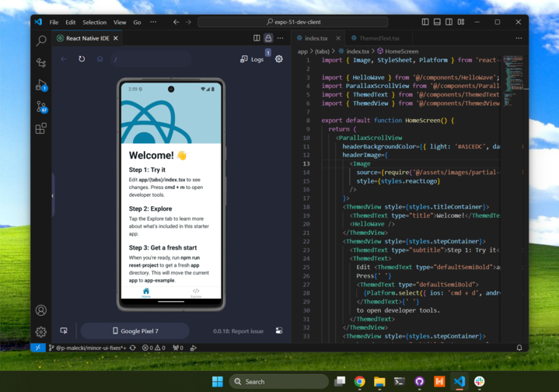Image resolution: width=559 pixels, height=392 pixels.
Task: Click the 0.0.18: Report issue link
Action: point(238,331)
